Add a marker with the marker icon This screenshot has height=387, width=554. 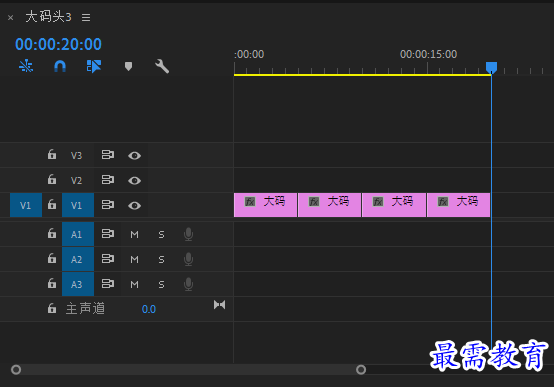128,66
